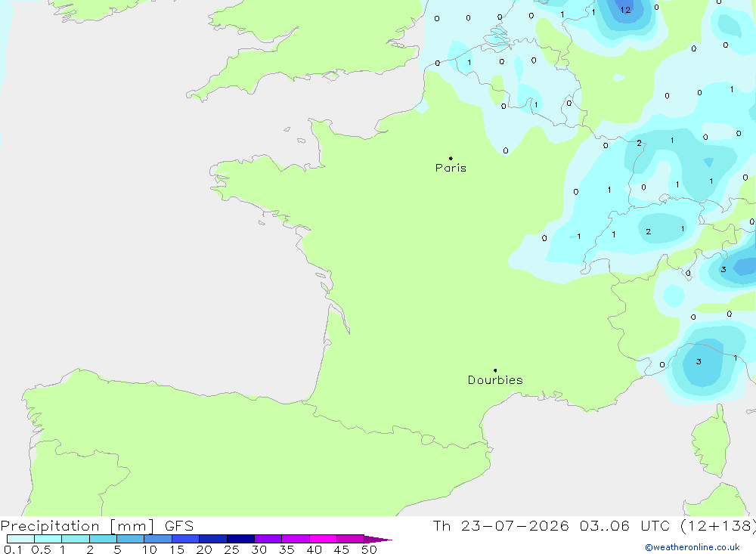
Task: Click the '25' legend scale label
Action: [231, 549]
